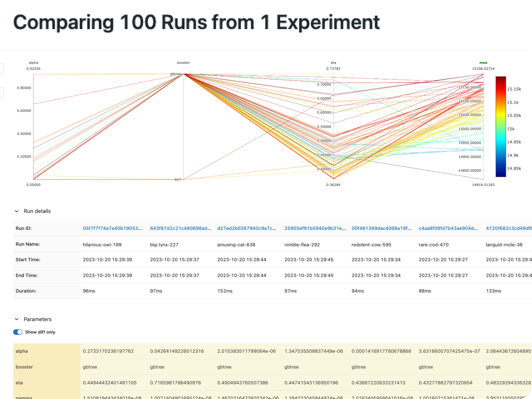Open run c4aa8f09fd7b43ae904d link

point(448,228)
